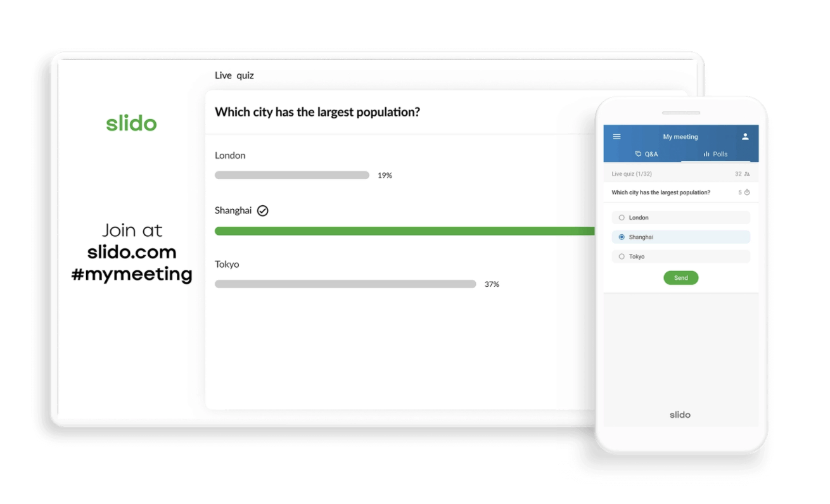Expand the Live quiz (1/32) entry
This screenshot has height=504, width=830.
pos(634,173)
